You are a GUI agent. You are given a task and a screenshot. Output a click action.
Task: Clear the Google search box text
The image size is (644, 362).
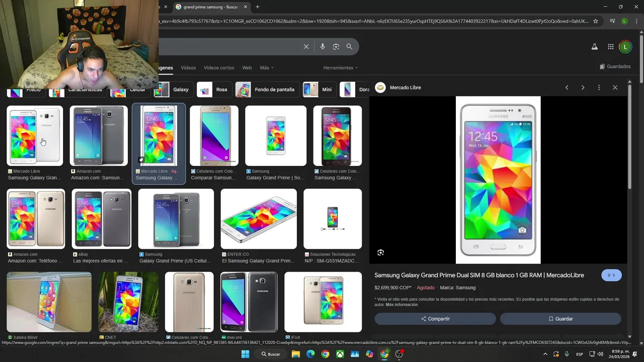[x=306, y=47]
